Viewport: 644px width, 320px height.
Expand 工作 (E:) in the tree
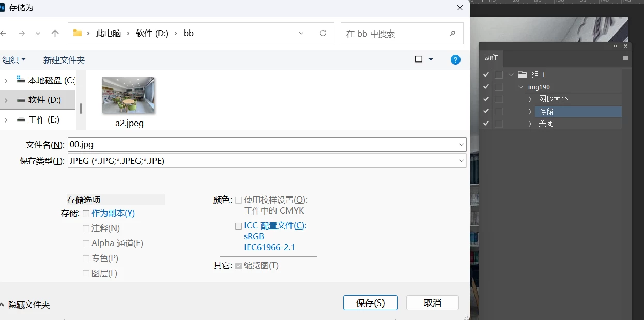tap(6, 119)
